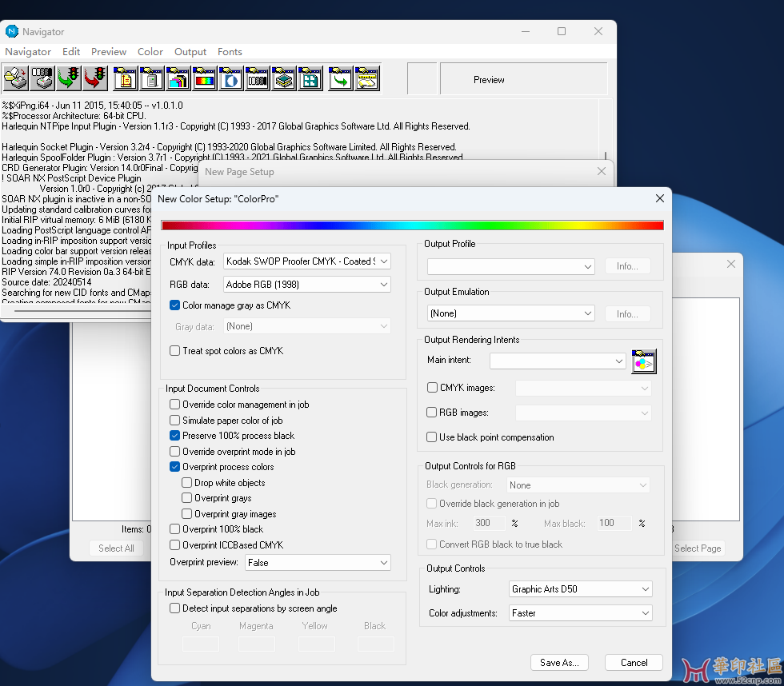Open the Page Setup Manager toolbar icon
The width and height of the screenshot is (784, 686).
pos(125,78)
